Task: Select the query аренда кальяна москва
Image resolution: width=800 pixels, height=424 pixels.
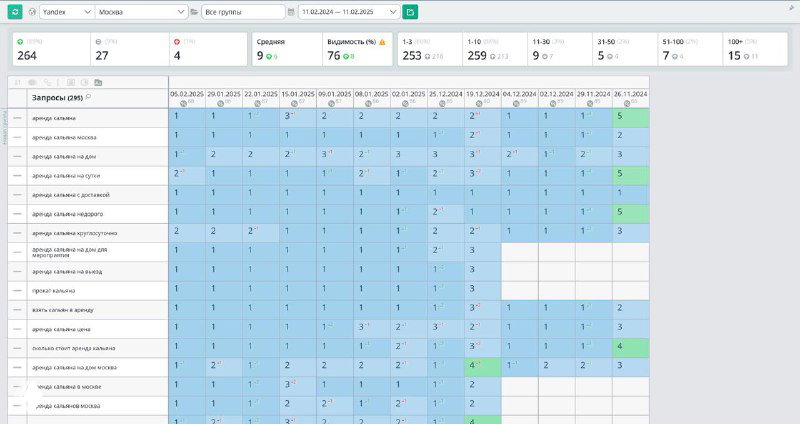Action: click(x=64, y=137)
